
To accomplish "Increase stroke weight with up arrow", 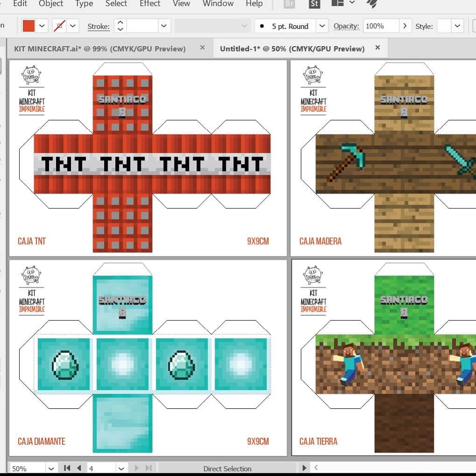I will pos(120,22).
